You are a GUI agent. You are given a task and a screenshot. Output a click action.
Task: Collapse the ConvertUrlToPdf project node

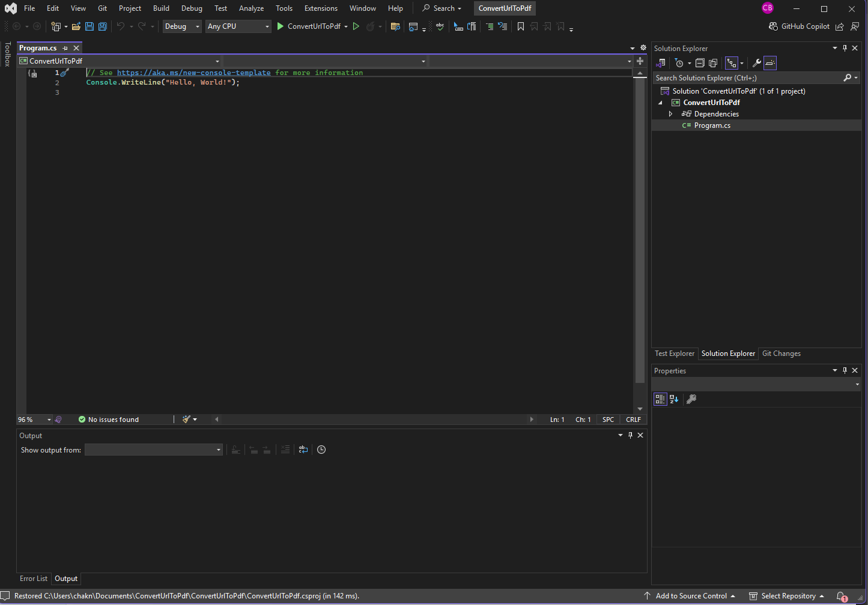click(660, 103)
